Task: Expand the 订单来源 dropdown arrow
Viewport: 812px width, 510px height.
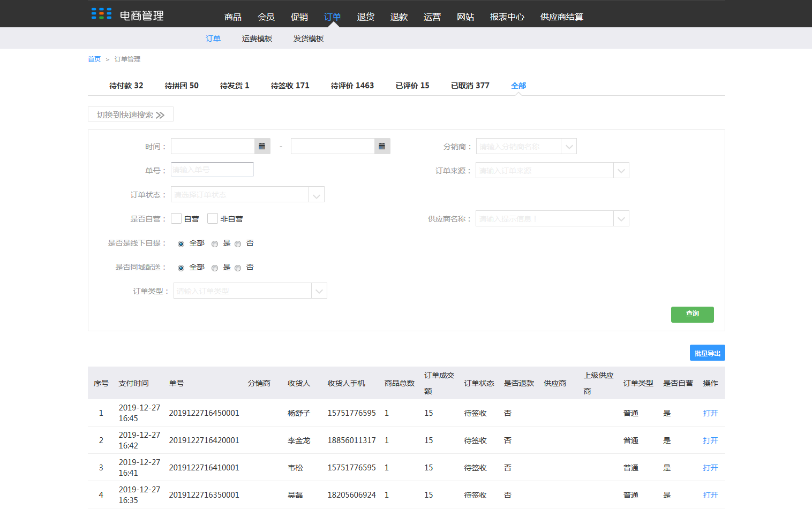Action: coord(621,170)
